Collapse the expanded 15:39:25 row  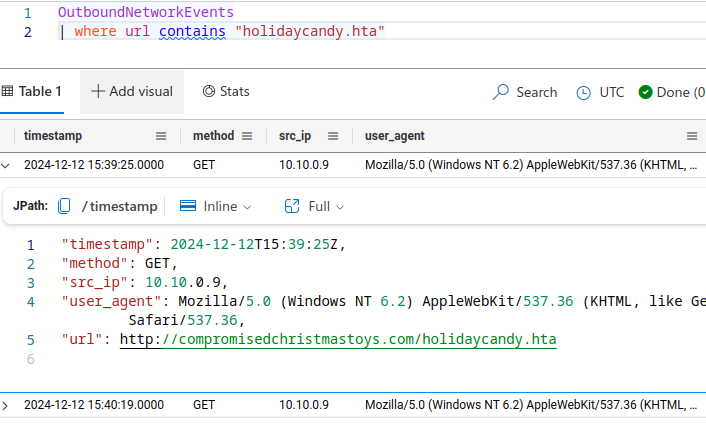click(x=7, y=165)
